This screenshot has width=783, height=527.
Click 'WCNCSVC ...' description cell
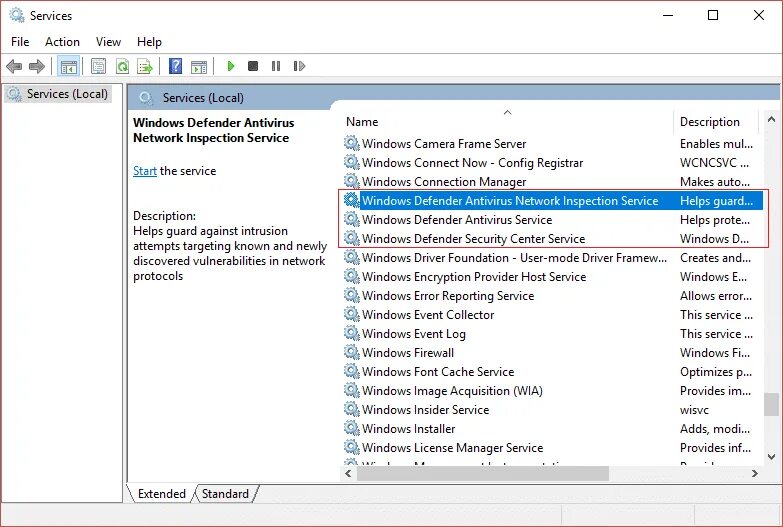(x=714, y=163)
